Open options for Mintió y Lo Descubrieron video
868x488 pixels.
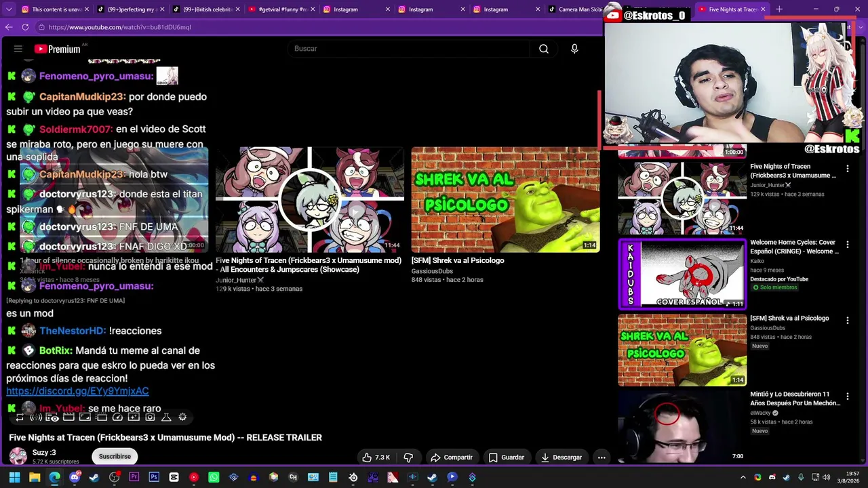click(x=847, y=396)
